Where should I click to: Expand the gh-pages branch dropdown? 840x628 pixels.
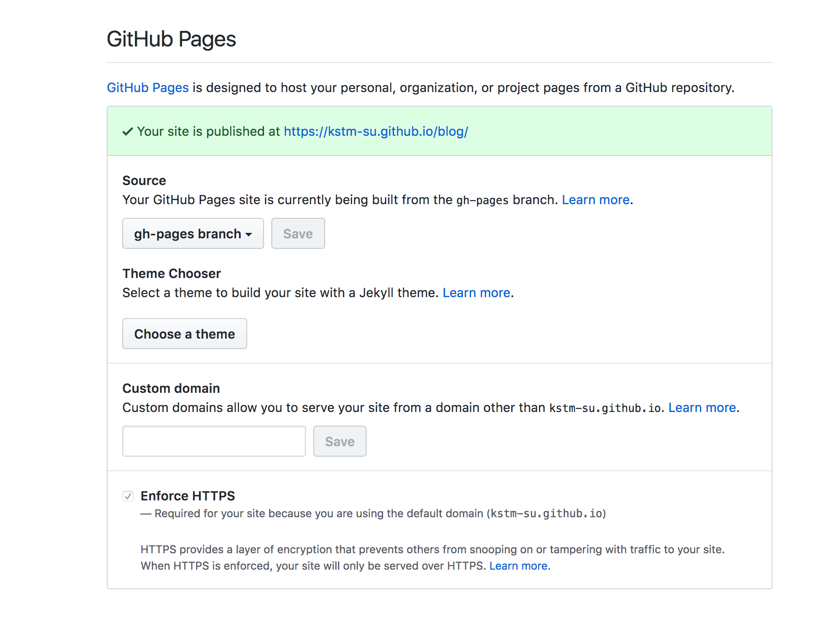193,233
